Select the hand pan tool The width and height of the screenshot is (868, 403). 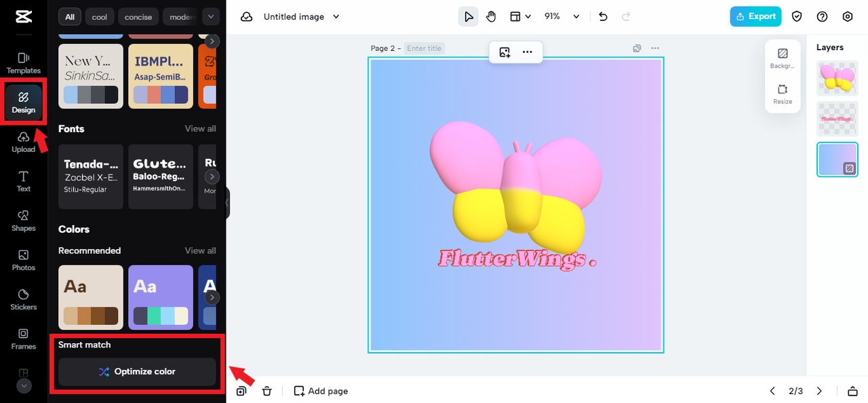click(491, 16)
